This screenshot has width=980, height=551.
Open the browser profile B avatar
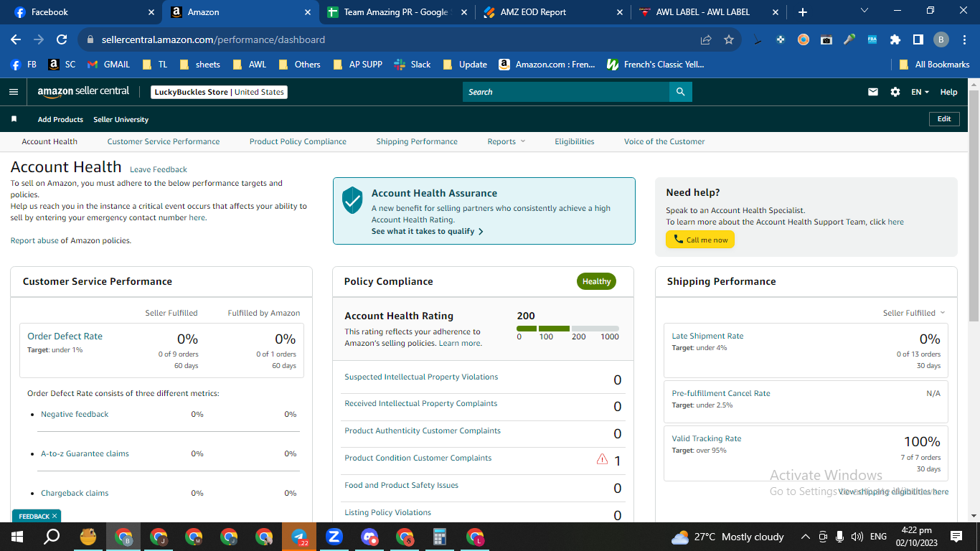click(941, 39)
